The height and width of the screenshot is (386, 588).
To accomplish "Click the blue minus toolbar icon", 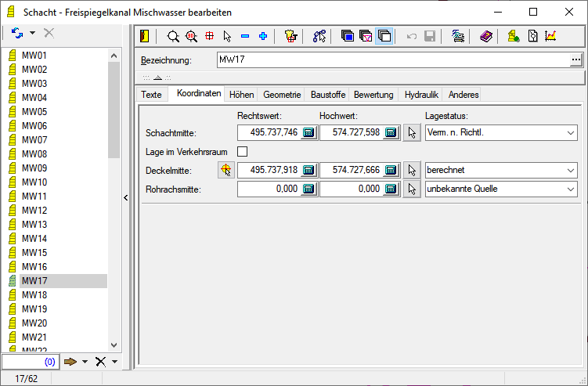I will 245,36.
